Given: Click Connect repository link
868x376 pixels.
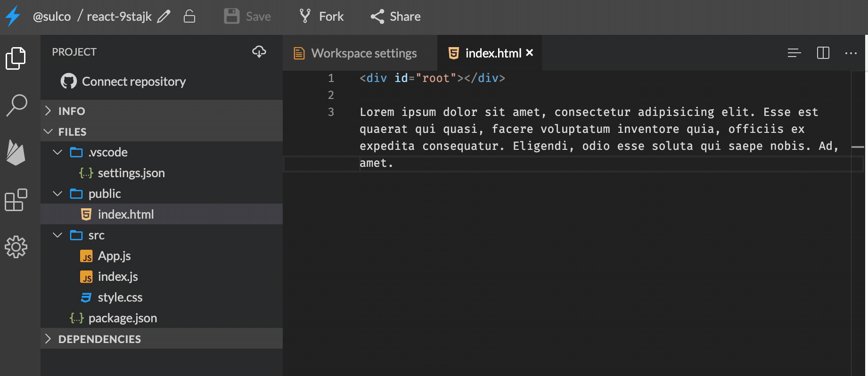Looking at the screenshot, I should [x=134, y=82].
